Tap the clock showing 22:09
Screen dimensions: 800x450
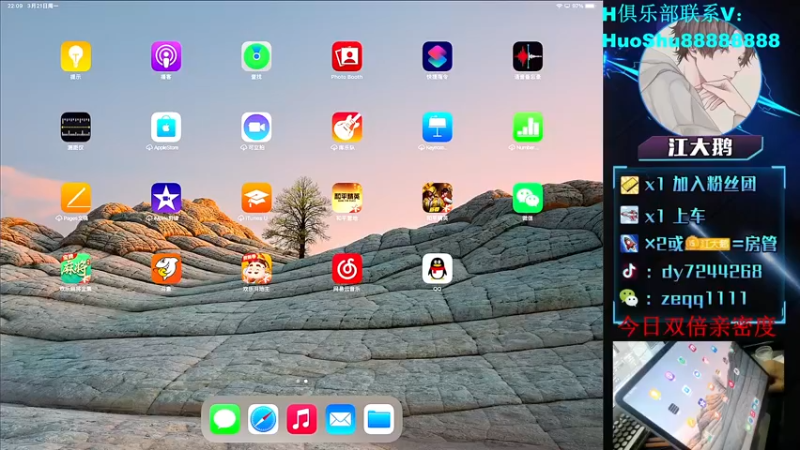(15, 6)
